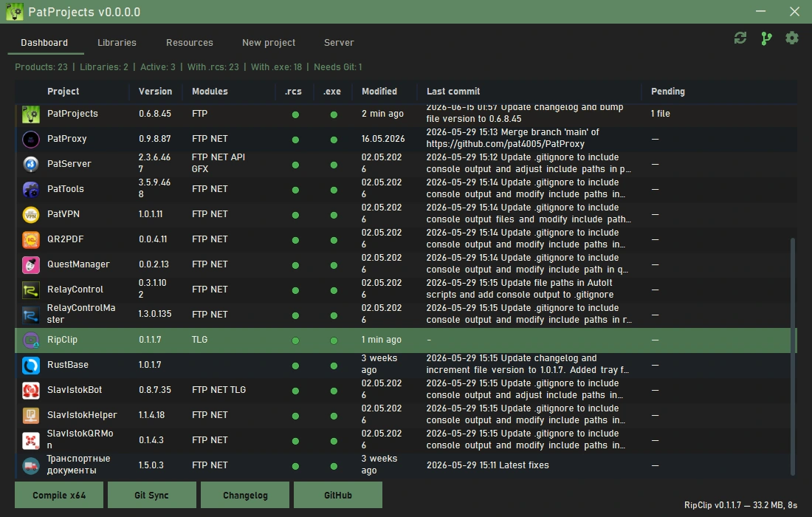
Task: Select the PatVPN project icon
Action: click(x=30, y=214)
